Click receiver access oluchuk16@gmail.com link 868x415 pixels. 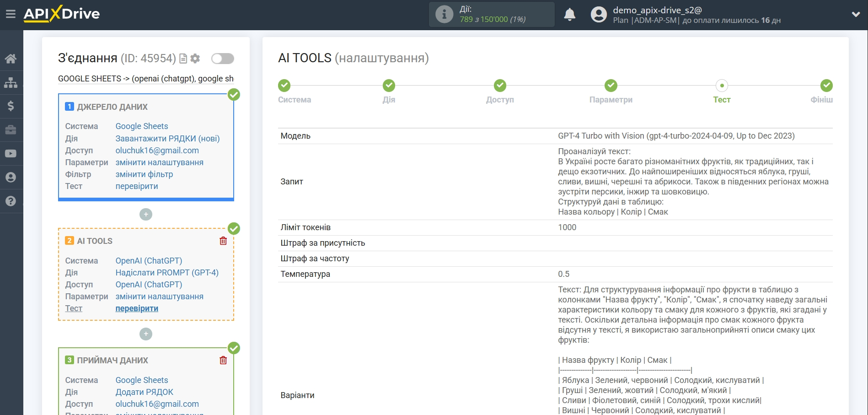(x=157, y=404)
